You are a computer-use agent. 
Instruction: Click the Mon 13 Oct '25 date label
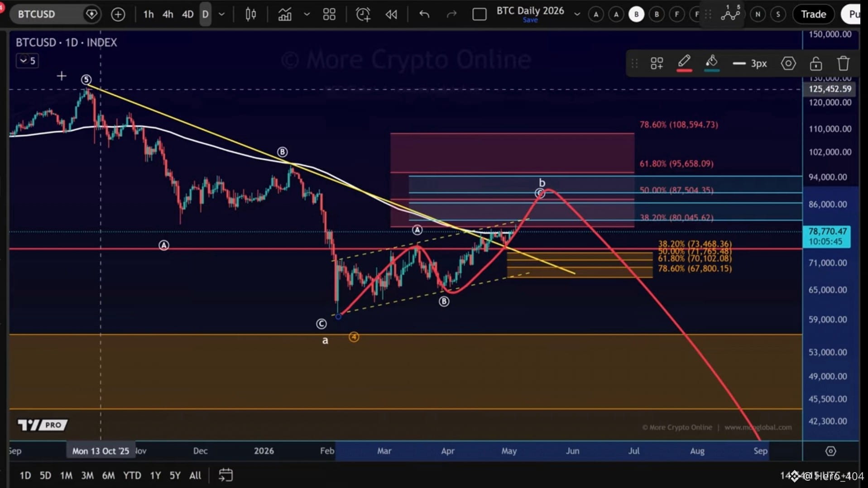[x=101, y=451]
